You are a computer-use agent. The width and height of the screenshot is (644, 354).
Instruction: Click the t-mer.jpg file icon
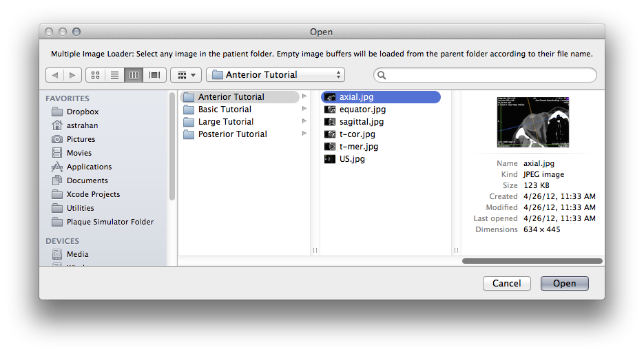click(330, 146)
